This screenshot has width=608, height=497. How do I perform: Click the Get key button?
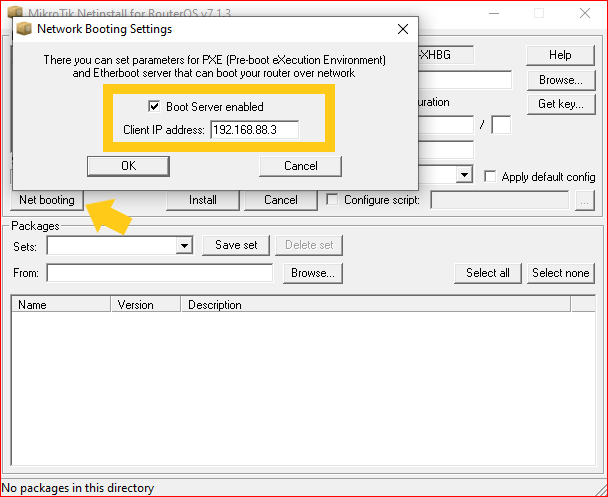561,104
